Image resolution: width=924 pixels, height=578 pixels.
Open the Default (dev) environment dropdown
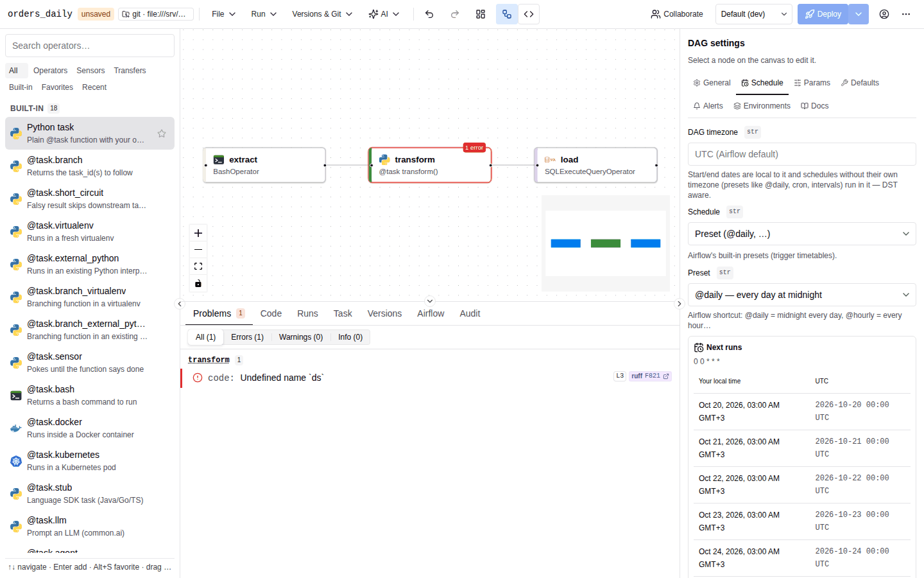[754, 14]
